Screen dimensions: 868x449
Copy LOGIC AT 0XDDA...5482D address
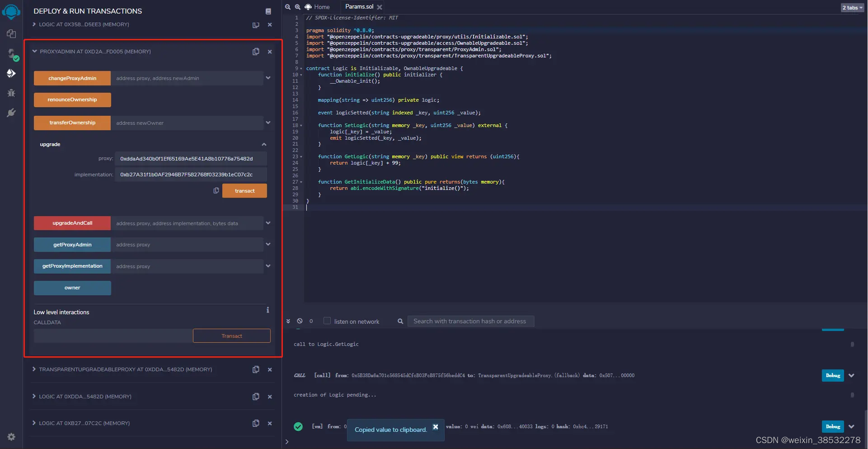256,397
